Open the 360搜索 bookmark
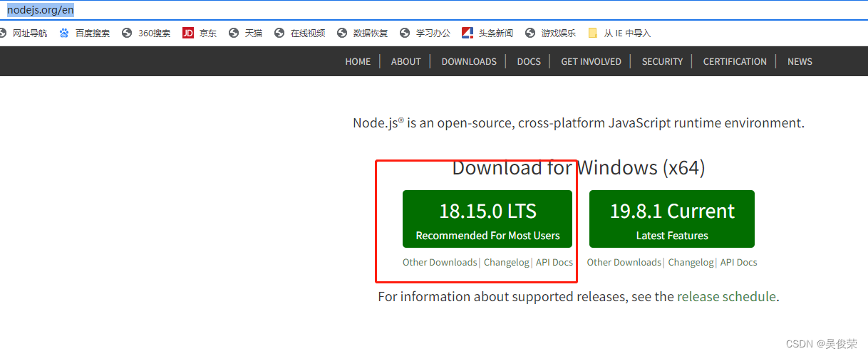The image size is (868, 356). 155,33
